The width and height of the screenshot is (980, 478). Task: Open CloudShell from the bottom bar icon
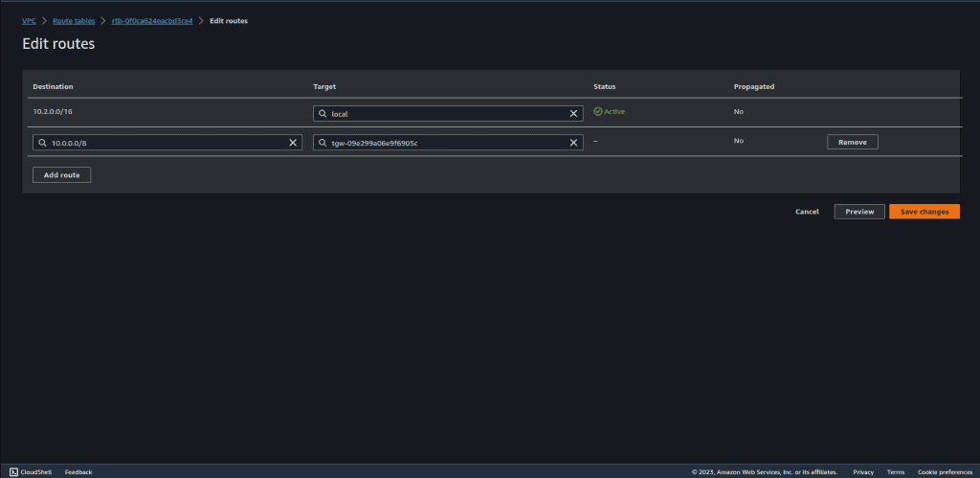tap(13, 471)
